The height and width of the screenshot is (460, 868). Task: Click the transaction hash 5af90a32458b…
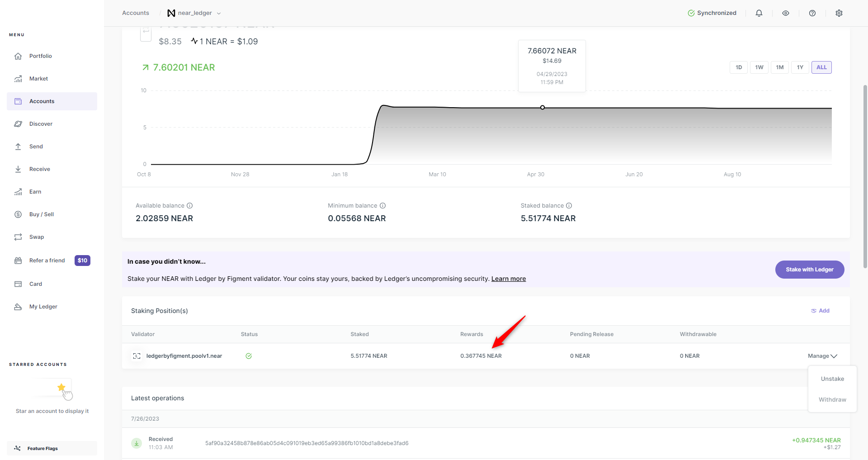coord(307,443)
